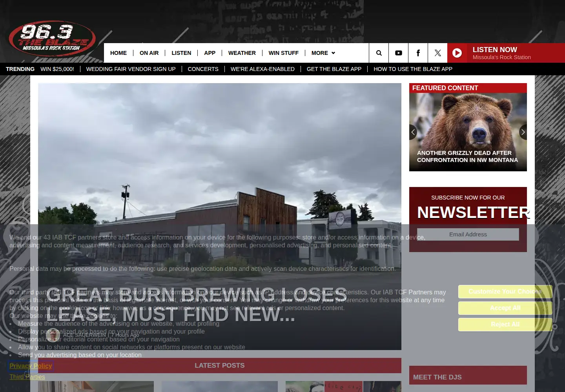Open Wedding Fair Vendor Sign Up link

pyautogui.click(x=131, y=69)
